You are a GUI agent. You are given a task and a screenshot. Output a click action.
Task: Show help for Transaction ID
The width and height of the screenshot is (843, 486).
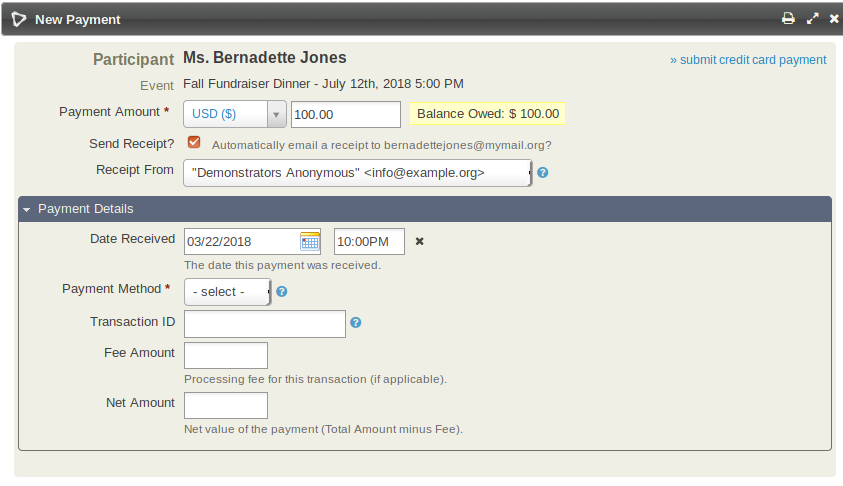point(356,323)
